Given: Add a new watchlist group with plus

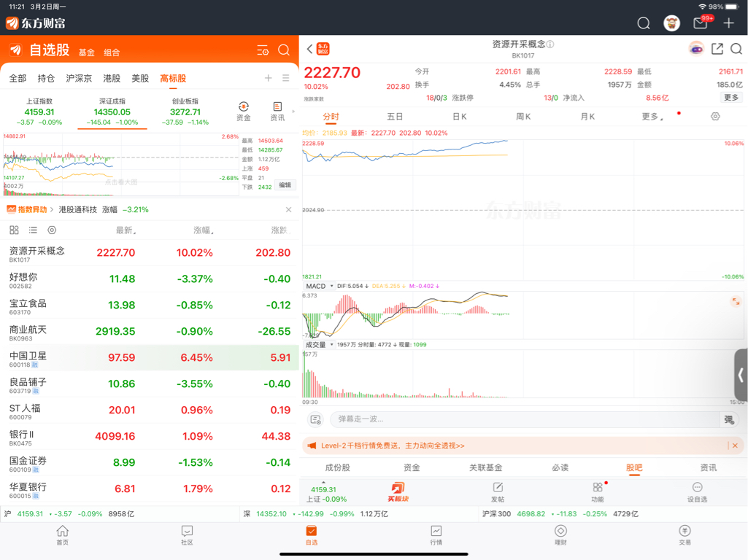Looking at the screenshot, I should tap(268, 78).
